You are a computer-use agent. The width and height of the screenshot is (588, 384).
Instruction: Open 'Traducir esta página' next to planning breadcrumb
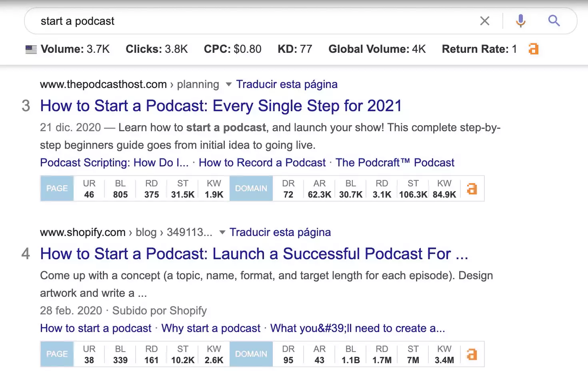tap(286, 84)
